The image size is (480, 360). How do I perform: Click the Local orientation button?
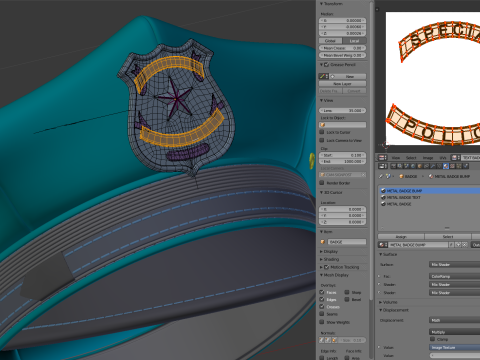[354, 41]
